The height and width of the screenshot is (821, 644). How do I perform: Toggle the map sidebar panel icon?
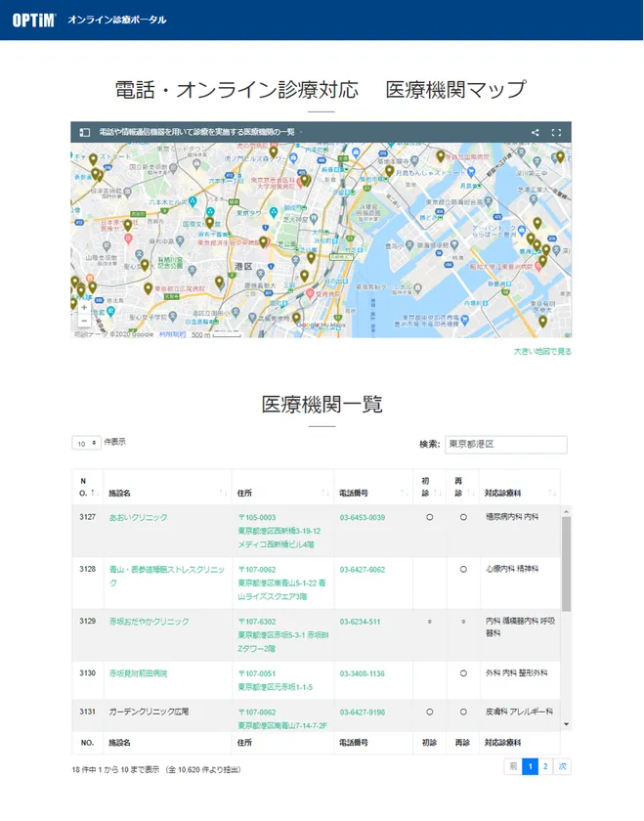84,133
